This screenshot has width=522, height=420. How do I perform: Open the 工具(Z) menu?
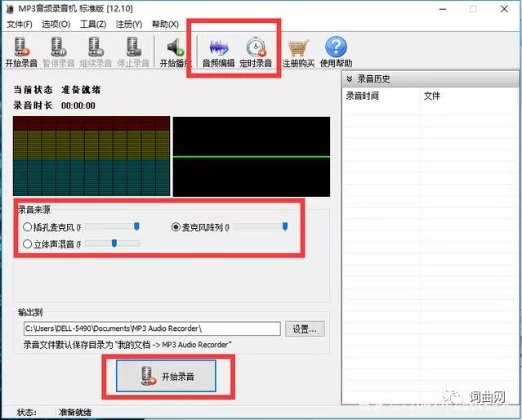[93, 25]
